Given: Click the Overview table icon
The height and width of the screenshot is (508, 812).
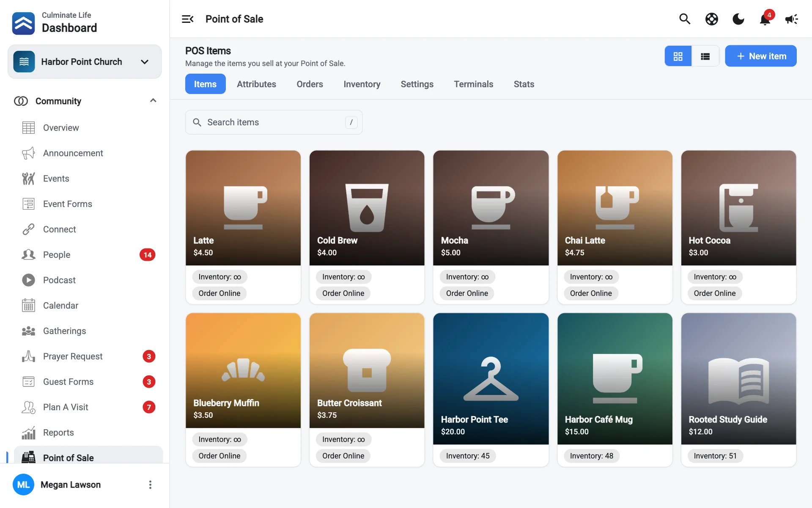Looking at the screenshot, I should (x=28, y=128).
